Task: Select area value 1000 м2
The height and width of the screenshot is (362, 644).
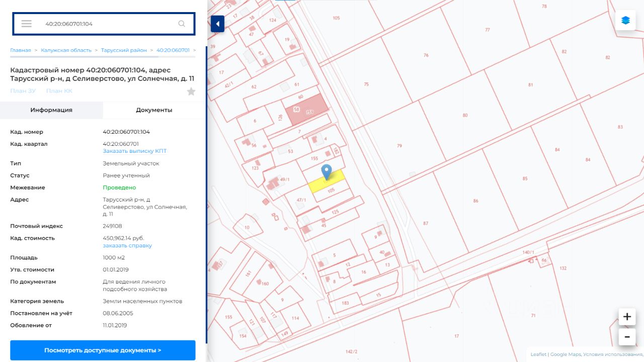Action: (x=114, y=258)
